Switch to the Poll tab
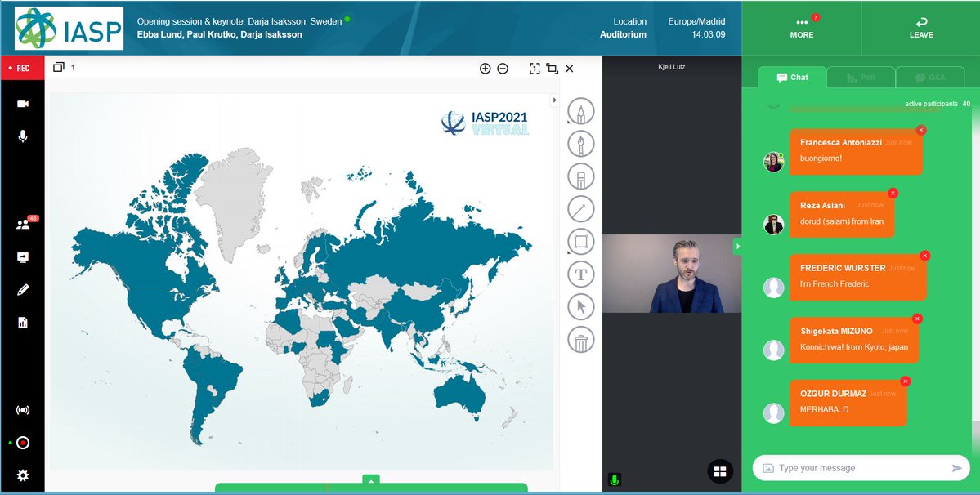 (861, 78)
